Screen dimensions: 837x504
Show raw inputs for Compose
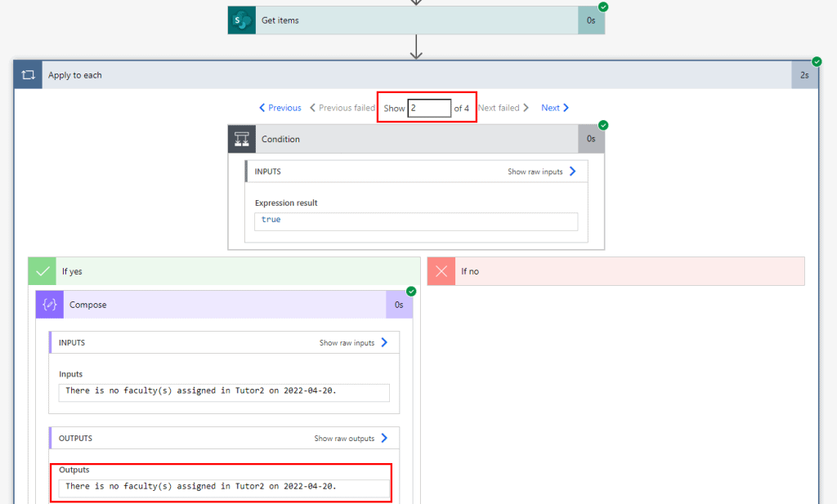pos(353,343)
